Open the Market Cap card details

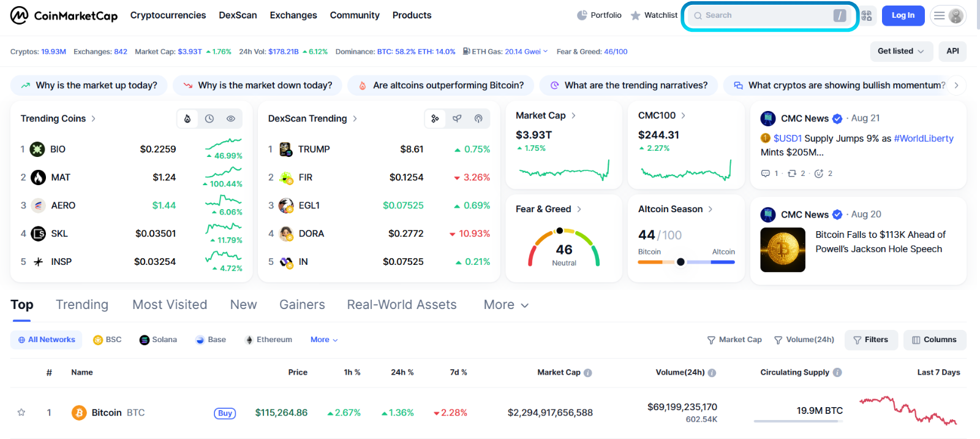coord(546,115)
